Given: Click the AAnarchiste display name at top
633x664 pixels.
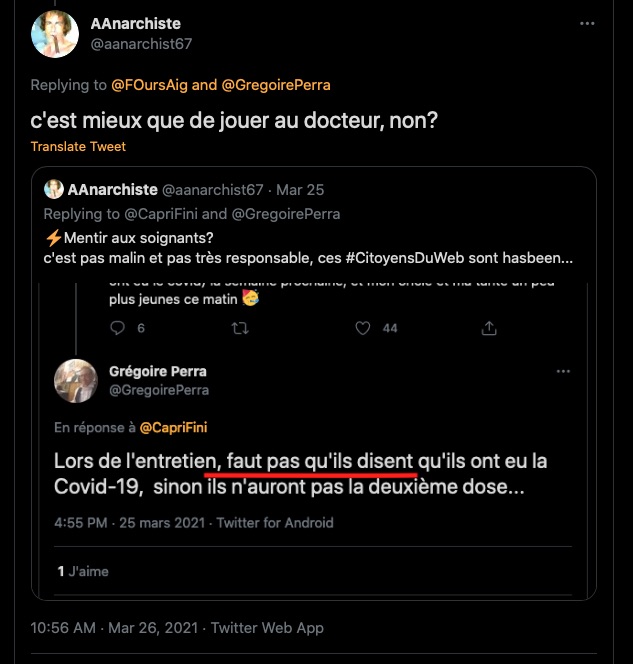Looking at the screenshot, I should (136, 23).
